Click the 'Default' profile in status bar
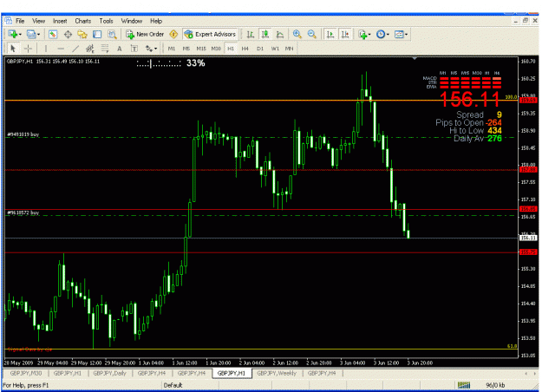The width and height of the screenshot is (542, 392). point(173,385)
